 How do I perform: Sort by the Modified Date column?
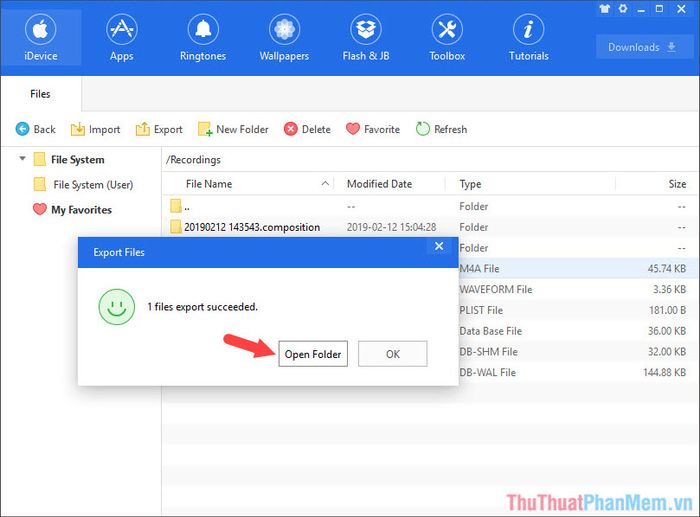pos(379,184)
